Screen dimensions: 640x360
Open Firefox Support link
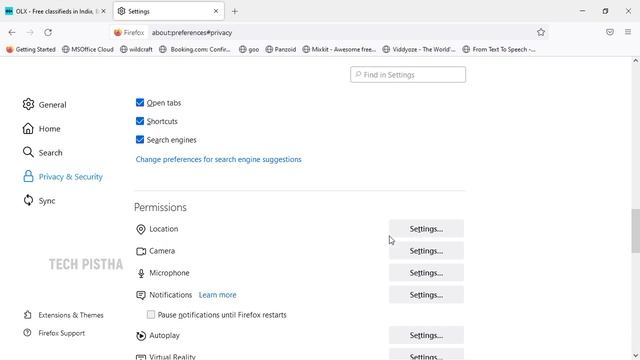(x=54, y=333)
